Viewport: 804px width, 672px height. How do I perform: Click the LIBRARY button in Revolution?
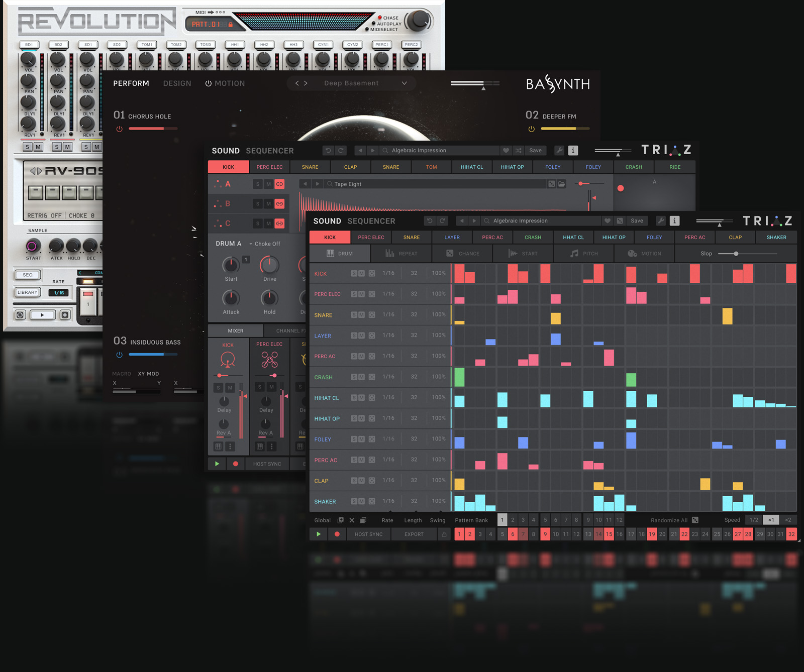[x=28, y=292]
